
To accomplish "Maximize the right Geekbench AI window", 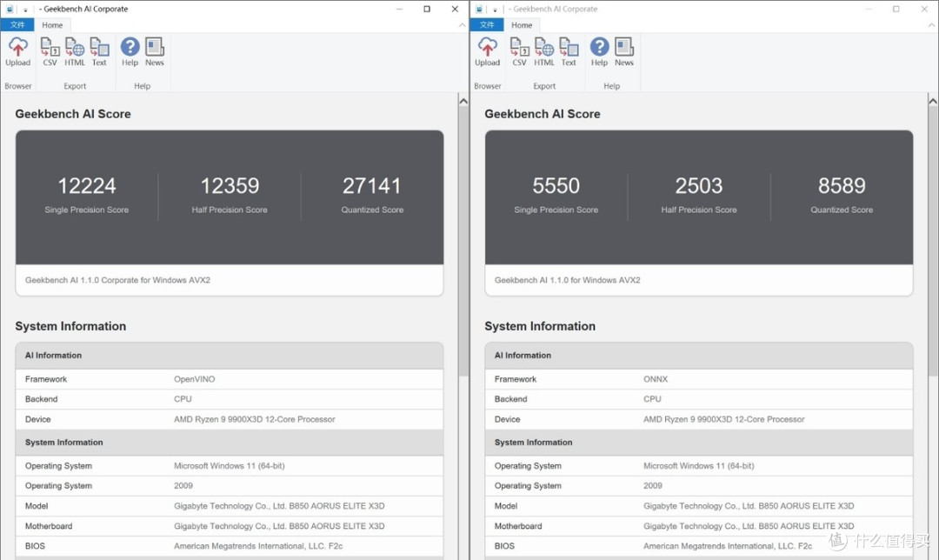I will click(x=896, y=9).
